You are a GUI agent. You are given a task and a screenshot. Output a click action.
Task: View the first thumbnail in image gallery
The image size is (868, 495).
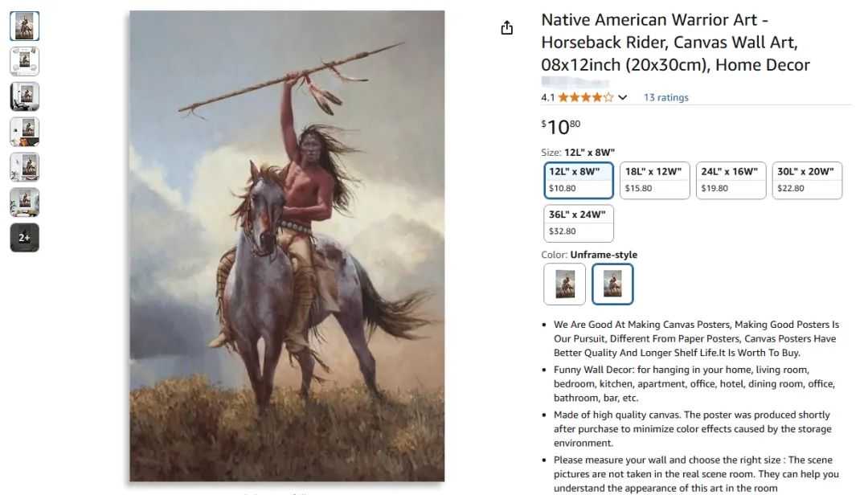pyautogui.click(x=24, y=26)
